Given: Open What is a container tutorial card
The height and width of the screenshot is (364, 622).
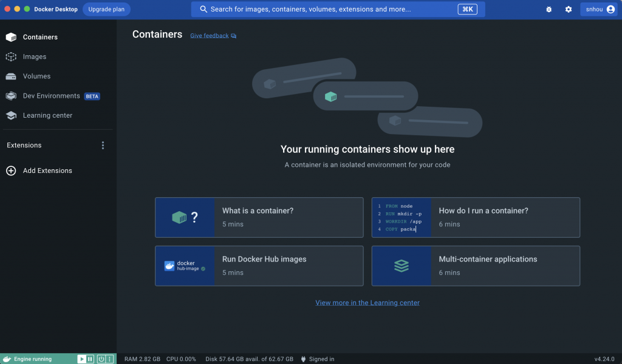Looking at the screenshot, I should [x=259, y=217].
